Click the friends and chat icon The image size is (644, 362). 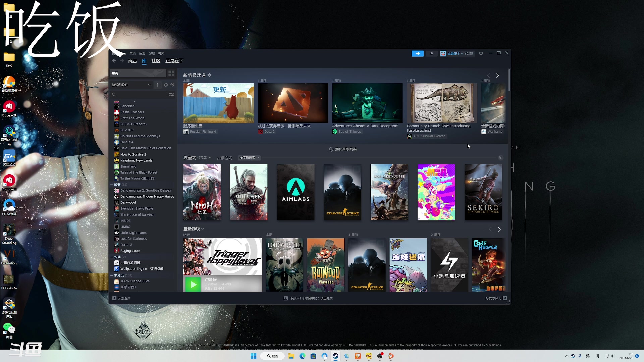tap(505, 298)
